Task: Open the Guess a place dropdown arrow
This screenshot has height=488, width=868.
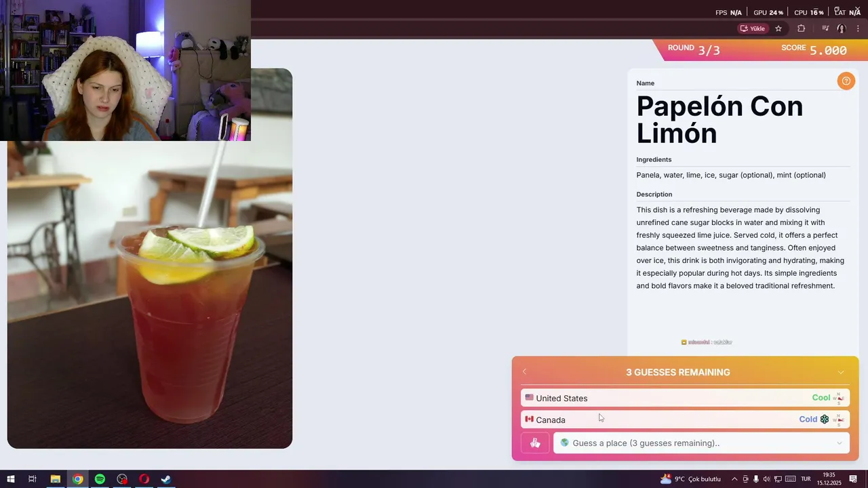Action: 839,443
